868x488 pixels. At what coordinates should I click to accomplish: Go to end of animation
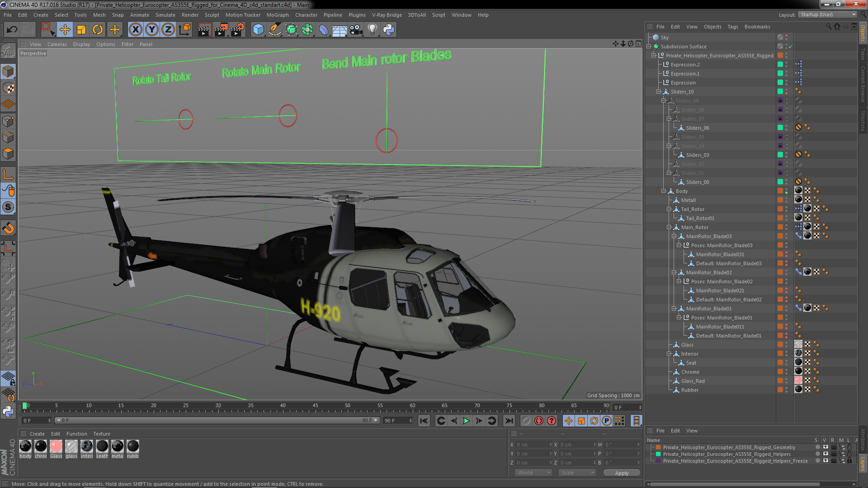[509, 421]
